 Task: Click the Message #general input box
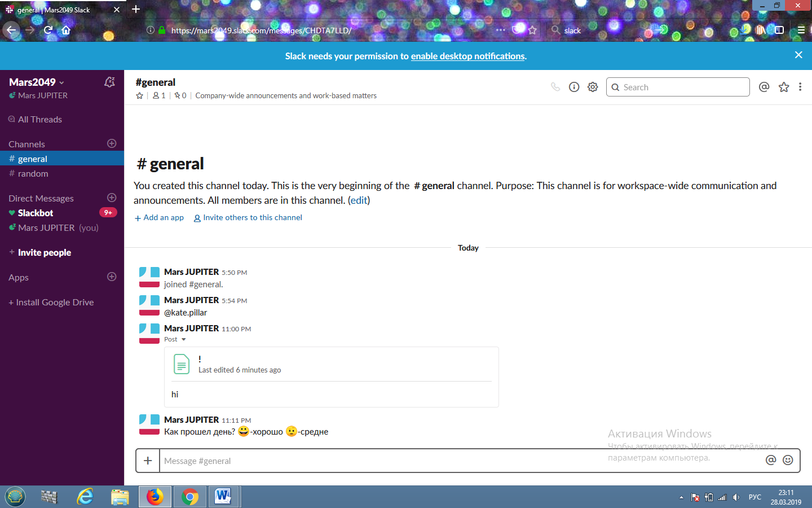(x=461, y=461)
